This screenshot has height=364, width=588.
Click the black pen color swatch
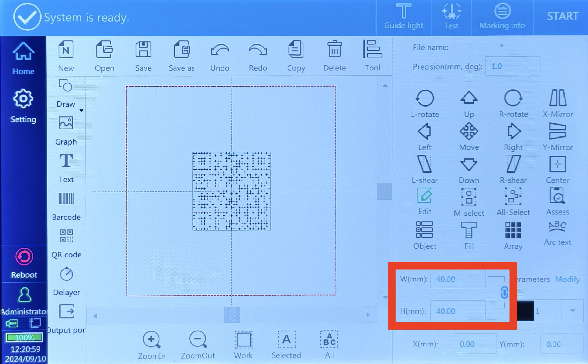tap(525, 311)
